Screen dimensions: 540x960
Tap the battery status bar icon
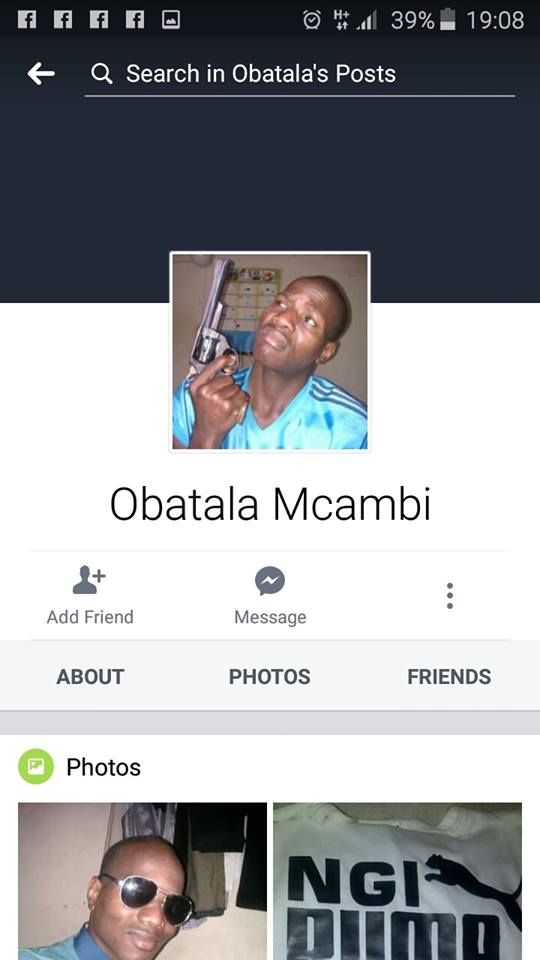[448, 20]
